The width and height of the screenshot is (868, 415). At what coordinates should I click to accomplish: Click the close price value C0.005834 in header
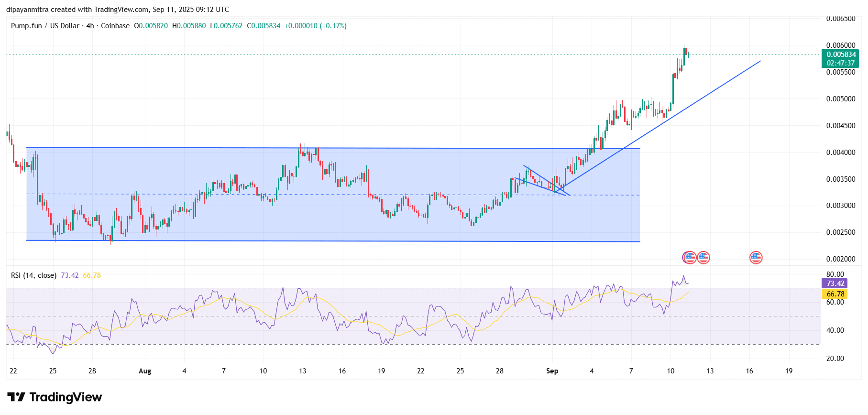(x=264, y=26)
